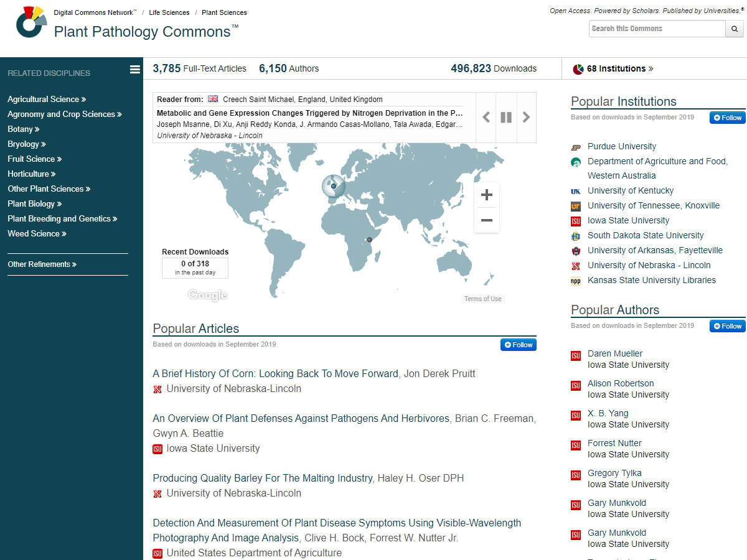Viewport: 747px width, 560px height.
Task: Follow Popular Authors
Action: (x=727, y=326)
